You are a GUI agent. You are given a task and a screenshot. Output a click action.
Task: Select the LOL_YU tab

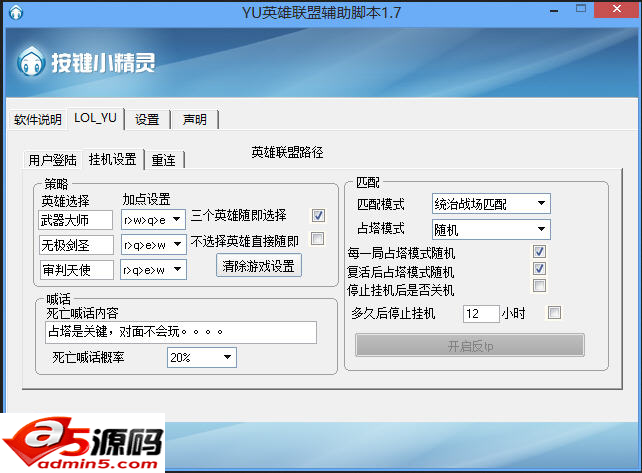tap(95, 118)
